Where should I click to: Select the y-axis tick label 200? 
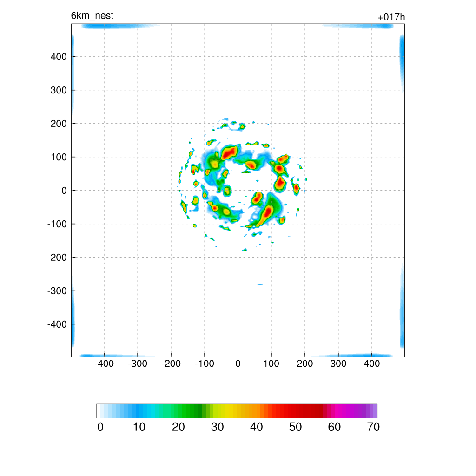pos(59,124)
